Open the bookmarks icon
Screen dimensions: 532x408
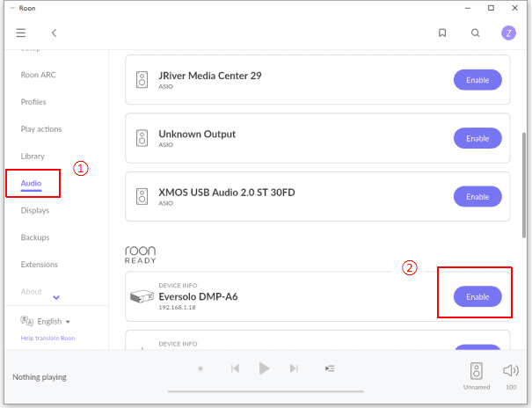(x=442, y=33)
